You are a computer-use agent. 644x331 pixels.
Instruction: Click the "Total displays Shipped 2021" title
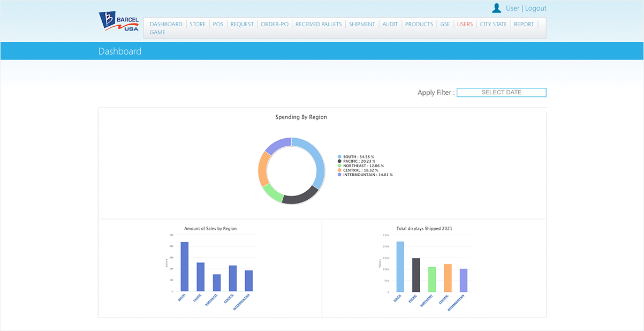tap(425, 229)
